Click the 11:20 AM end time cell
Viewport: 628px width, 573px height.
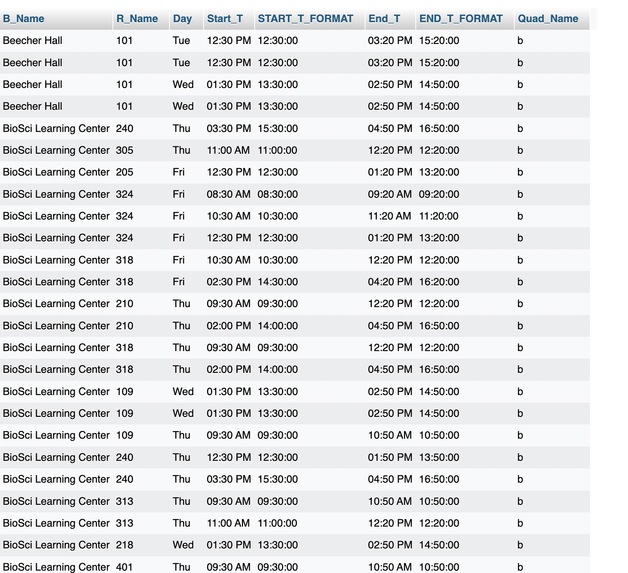[390, 216]
